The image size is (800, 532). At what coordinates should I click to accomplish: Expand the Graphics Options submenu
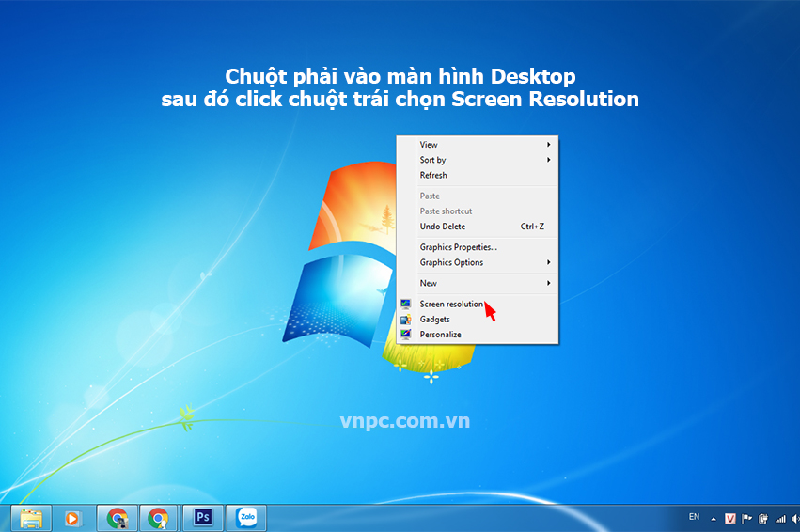point(478,262)
